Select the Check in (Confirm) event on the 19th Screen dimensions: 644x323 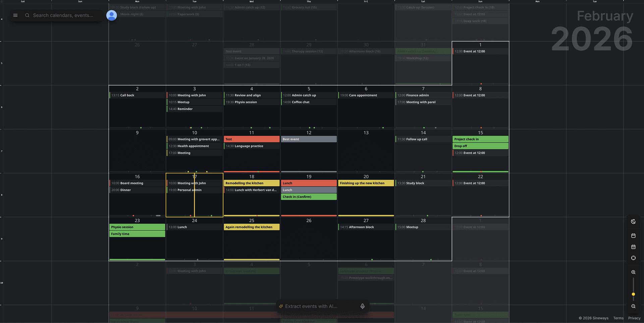tap(308, 197)
